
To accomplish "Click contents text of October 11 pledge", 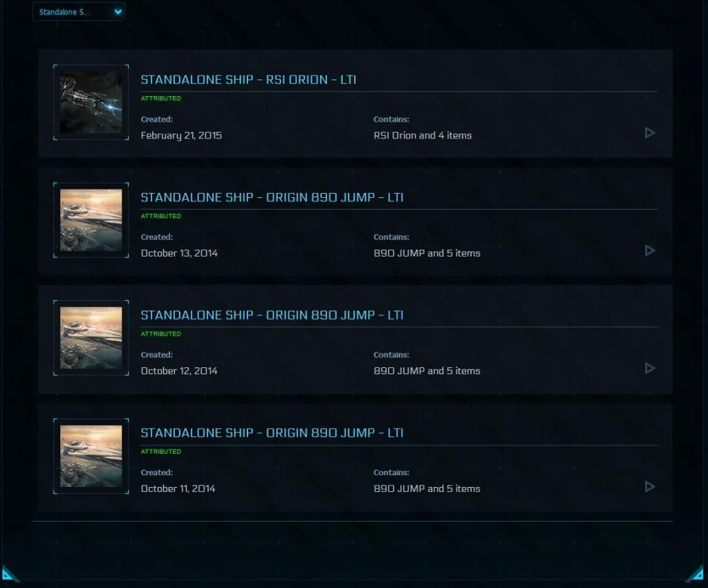I will 427,488.
